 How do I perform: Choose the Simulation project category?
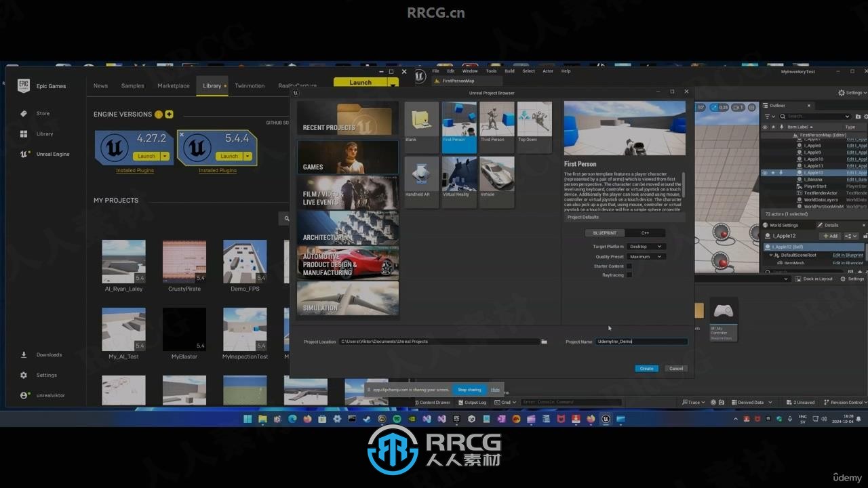(x=347, y=299)
